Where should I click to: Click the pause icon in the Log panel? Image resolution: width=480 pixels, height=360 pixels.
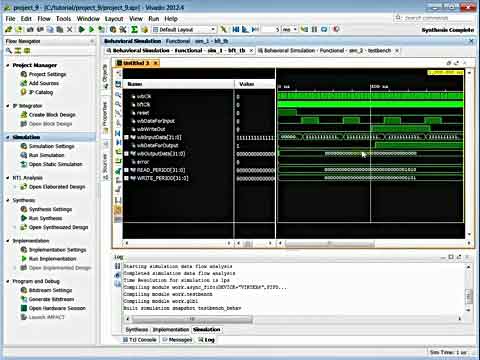pos(117,266)
